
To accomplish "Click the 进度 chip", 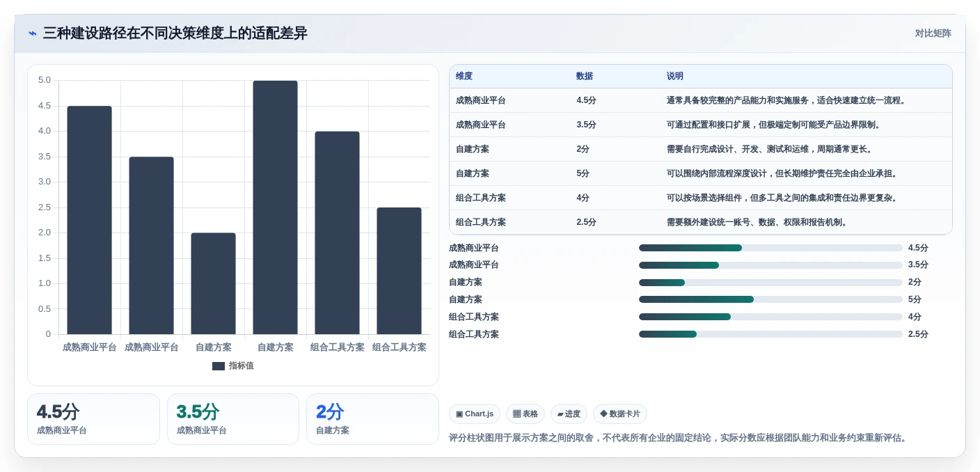I will [569, 414].
